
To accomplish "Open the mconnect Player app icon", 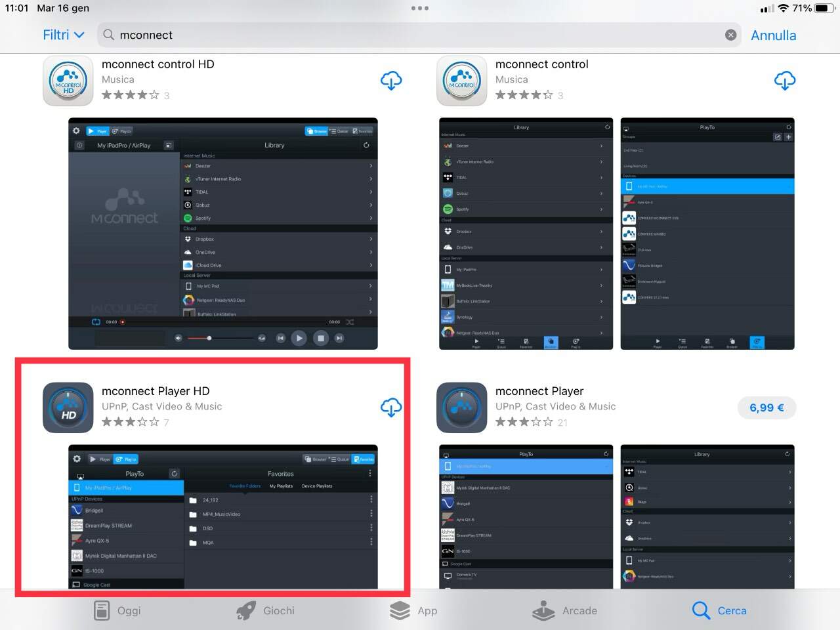I will pos(462,408).
